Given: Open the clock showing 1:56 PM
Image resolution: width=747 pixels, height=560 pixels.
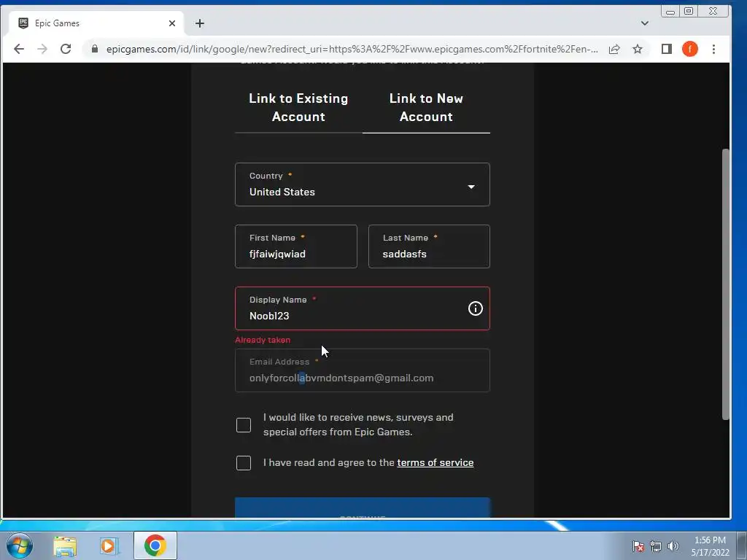Looking at the screenshot, I should (710, 546).
